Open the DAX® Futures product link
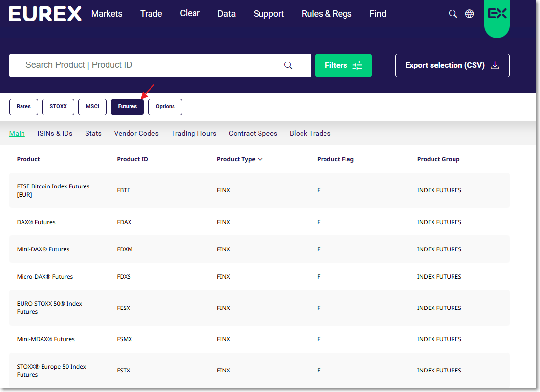Viewport: 540px width, 392px height. pos(36,222)
